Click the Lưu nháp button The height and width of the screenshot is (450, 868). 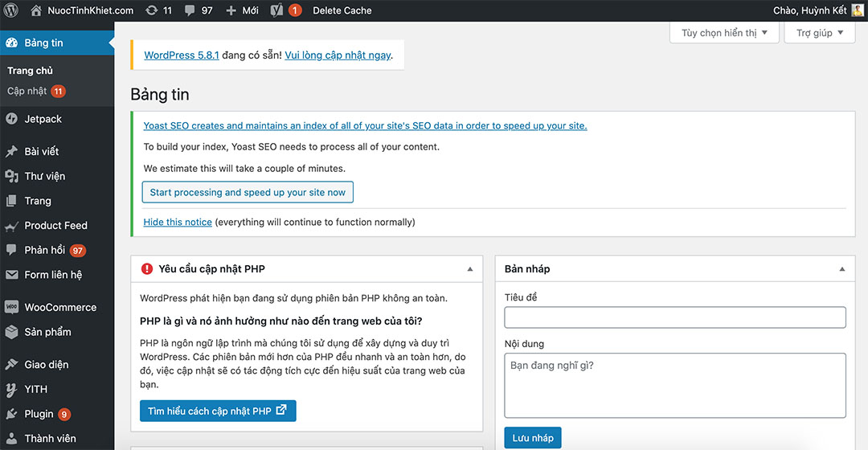pyautogui.click(x=533, y=438)
